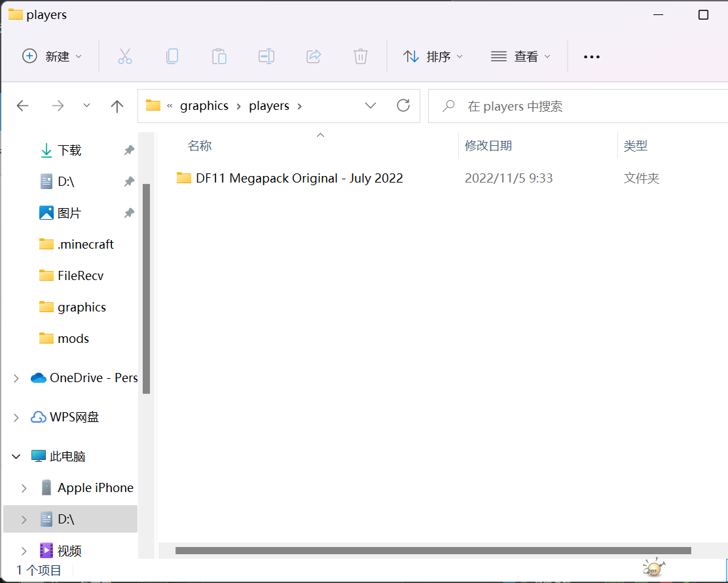
Task: Select the DF11 Megapack Original folder
Action: pos(299,178)
